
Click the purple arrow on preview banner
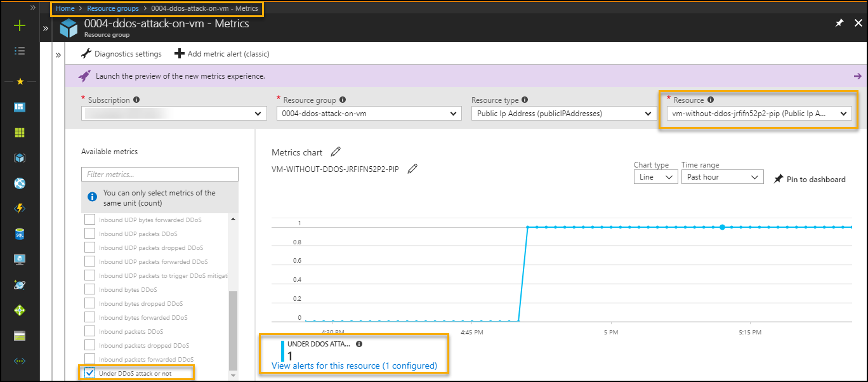tap(857, 76)
